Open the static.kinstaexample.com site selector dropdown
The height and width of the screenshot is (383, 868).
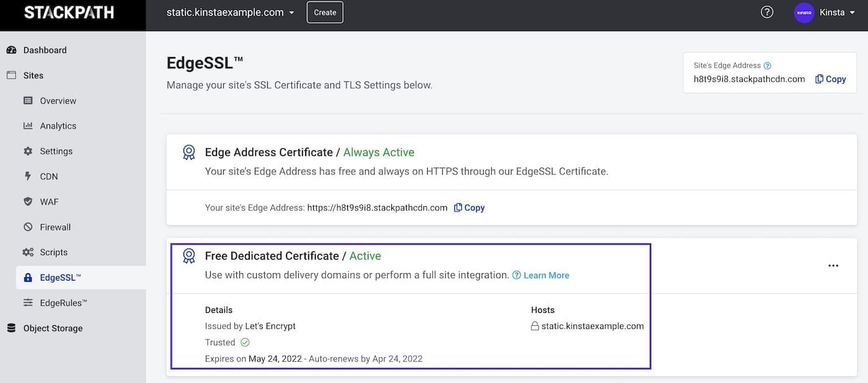pos(229,11)
